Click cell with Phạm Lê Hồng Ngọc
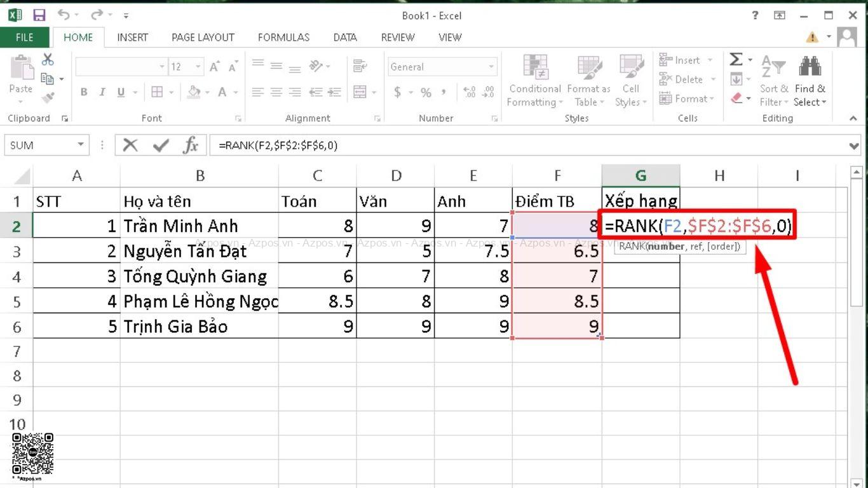The width and height of the screenshot is (868, 488). (x=199, y=301)
